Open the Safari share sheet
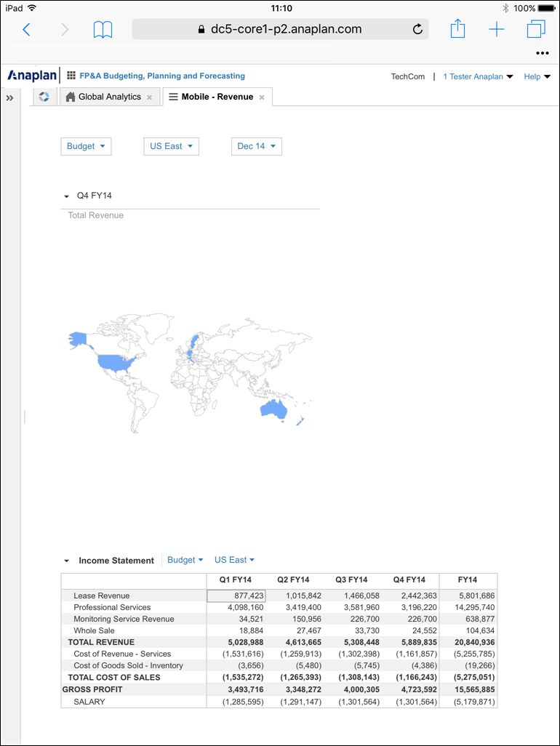This screenshot has width=560, height=746. tap(457, 29)
